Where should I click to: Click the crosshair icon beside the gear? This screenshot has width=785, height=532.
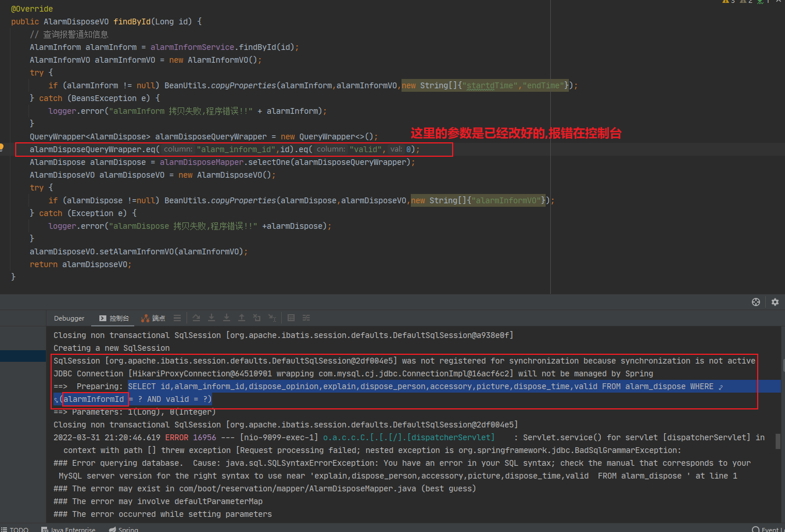pyautogui.click(x=756, y=302)
